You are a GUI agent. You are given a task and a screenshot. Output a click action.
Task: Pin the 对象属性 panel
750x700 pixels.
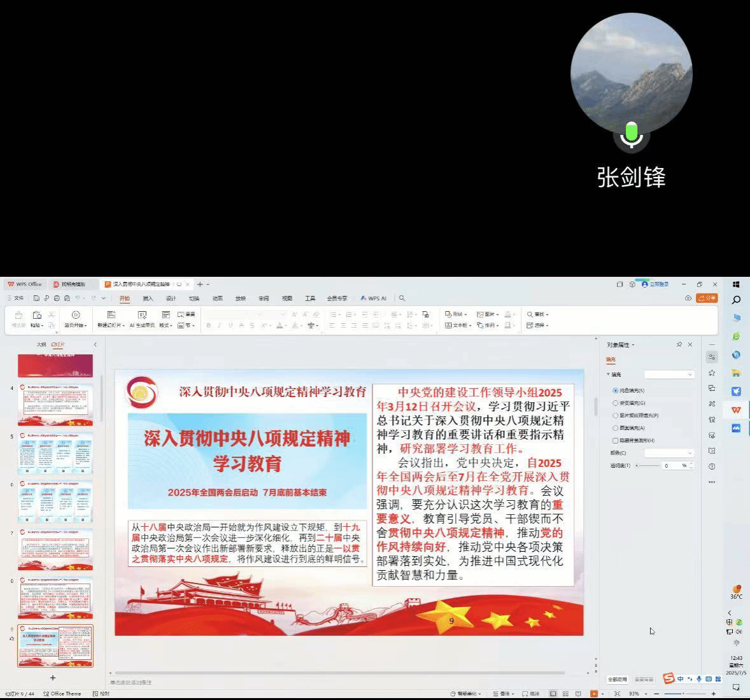click(x=679, y=344)
